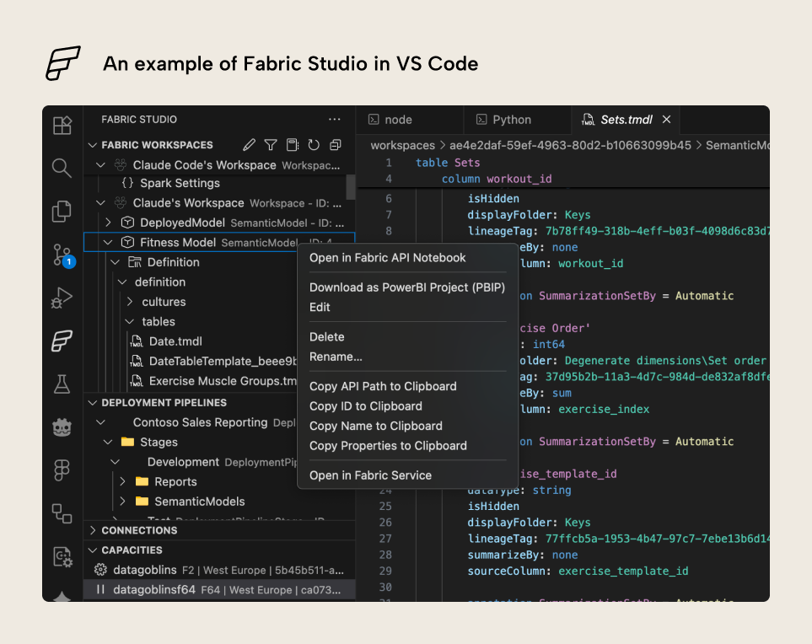Click the gear icon beside datagoblins capacity

click(x=100, y=570)
